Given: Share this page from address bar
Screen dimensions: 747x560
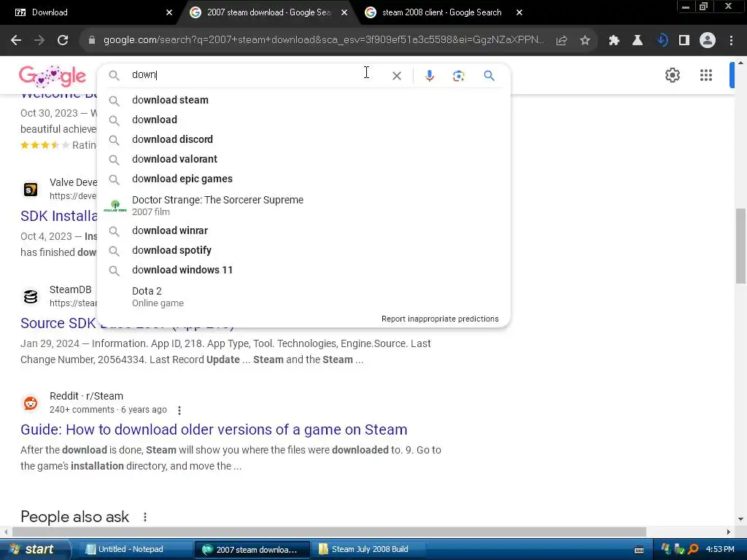Looking at the screenshot, I should 562,41.
